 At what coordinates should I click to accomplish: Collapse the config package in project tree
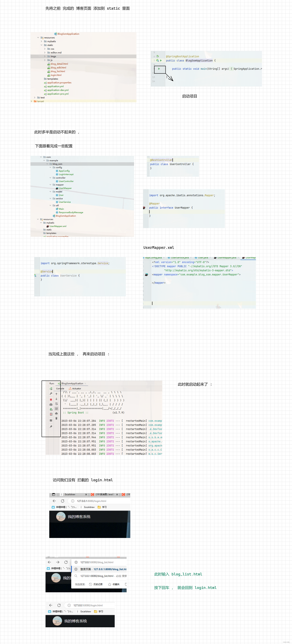point(50,167)
